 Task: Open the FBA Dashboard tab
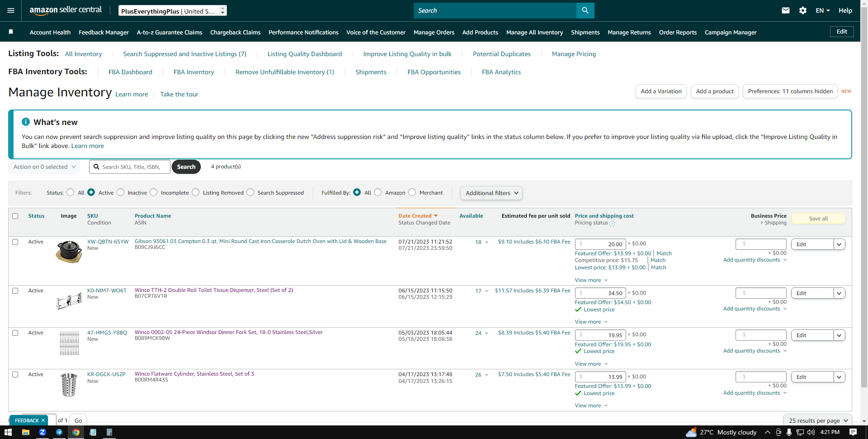130,72
